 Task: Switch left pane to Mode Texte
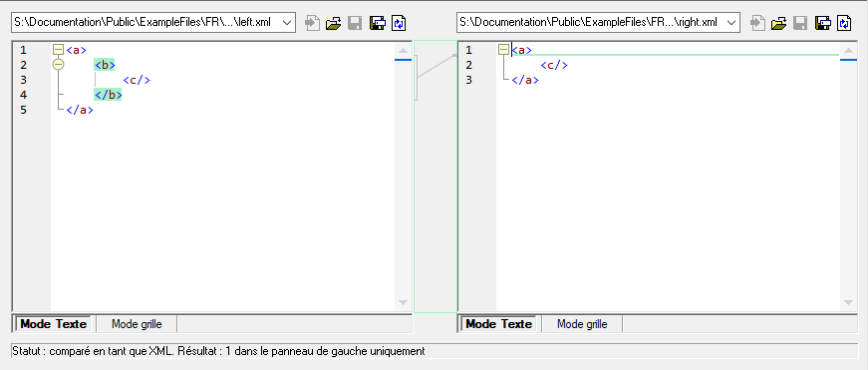pos(53,324)
